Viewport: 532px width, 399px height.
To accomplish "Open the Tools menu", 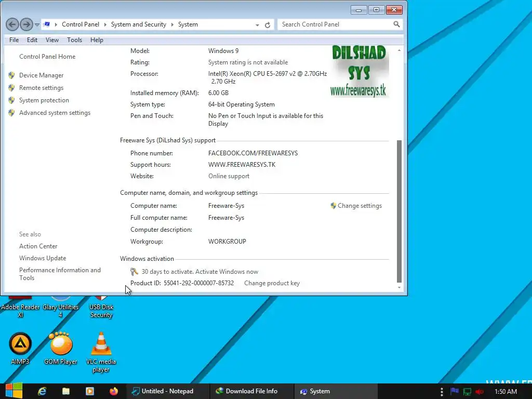I will tap(75, 40).
